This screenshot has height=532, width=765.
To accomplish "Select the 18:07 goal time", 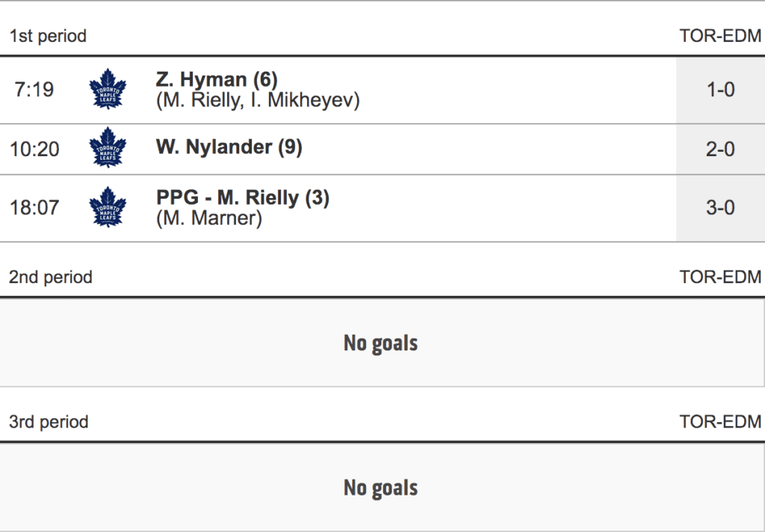I will pyautogui.click(x=34, y=208).
